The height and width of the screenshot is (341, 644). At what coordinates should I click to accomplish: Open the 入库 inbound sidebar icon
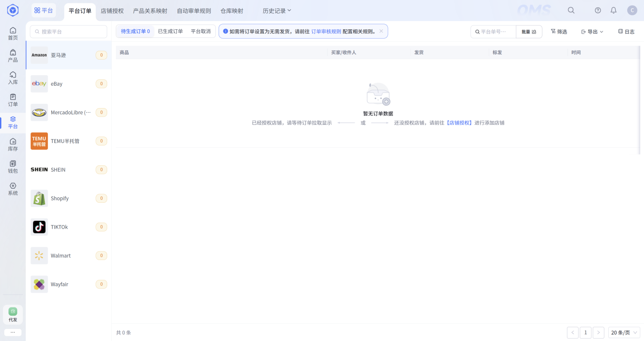[13, 78]
